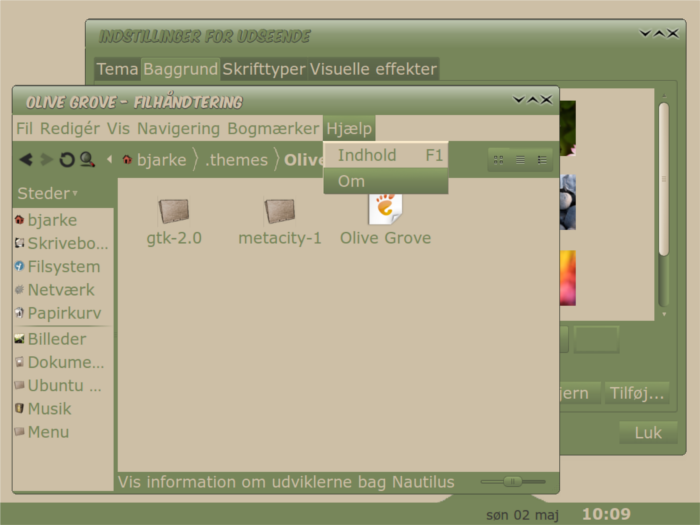Switch to Skrifttyper tab
This screenshot has height=525, width=700.
264,69
